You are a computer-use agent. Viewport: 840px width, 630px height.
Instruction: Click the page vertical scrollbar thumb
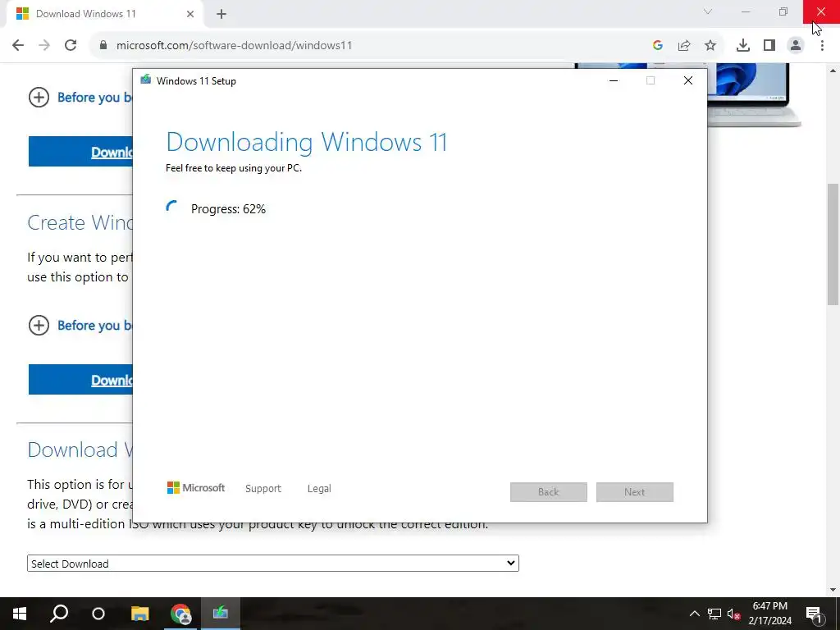click(x=833, y=244)
